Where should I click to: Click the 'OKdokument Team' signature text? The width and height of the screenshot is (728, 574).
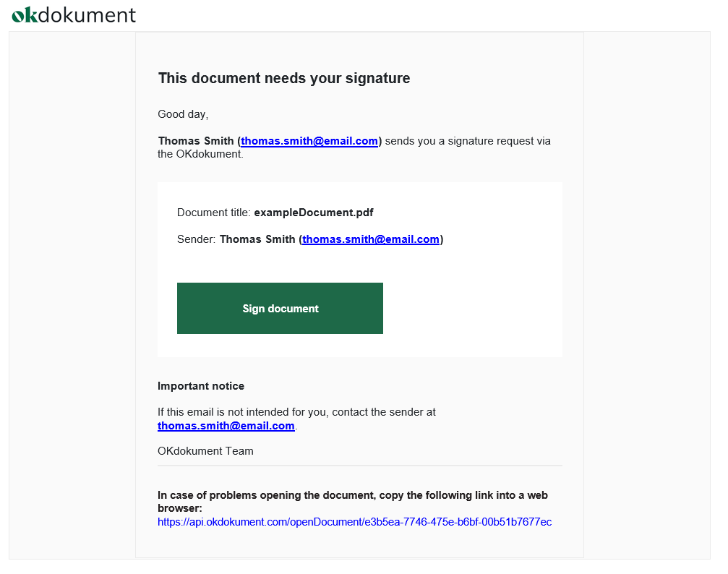click(205, 451)
